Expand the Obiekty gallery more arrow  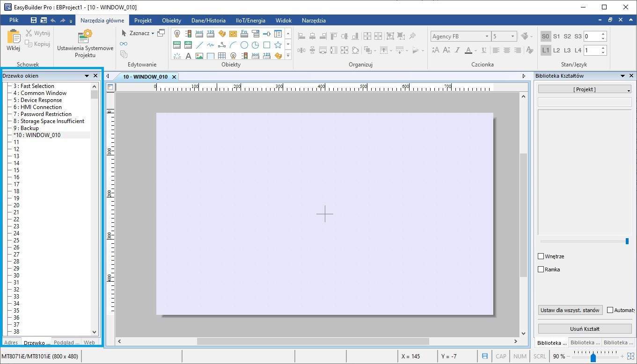pos(288,56)
